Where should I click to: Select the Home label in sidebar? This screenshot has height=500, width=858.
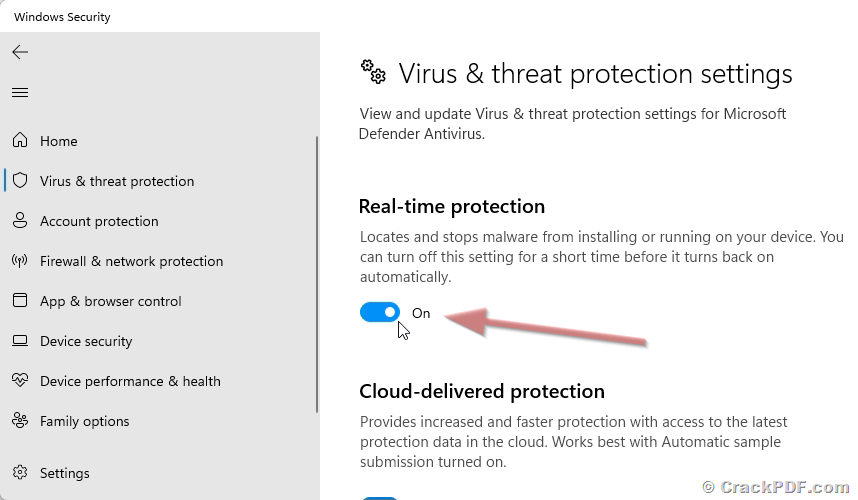point(59,141)
